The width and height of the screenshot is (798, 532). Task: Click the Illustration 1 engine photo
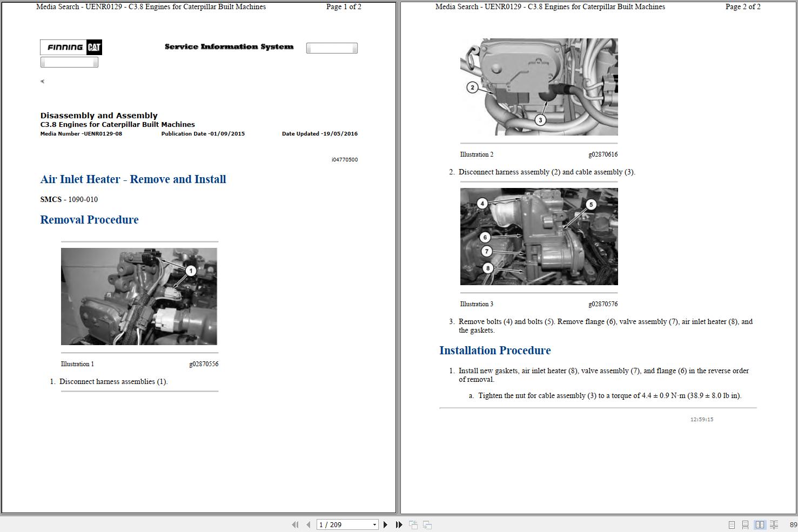click(139, 297)
